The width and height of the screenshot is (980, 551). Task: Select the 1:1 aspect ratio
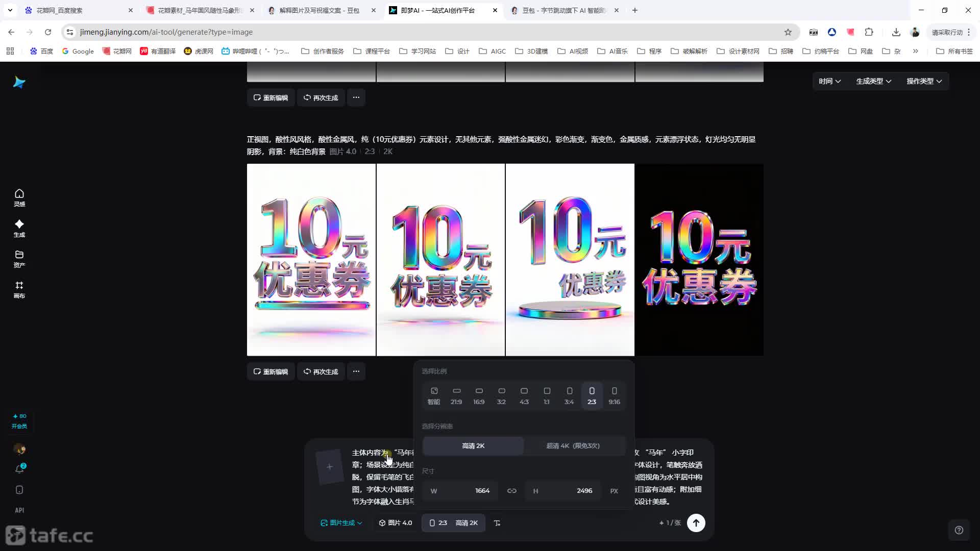pyautogui.click(x=547, y=396)
